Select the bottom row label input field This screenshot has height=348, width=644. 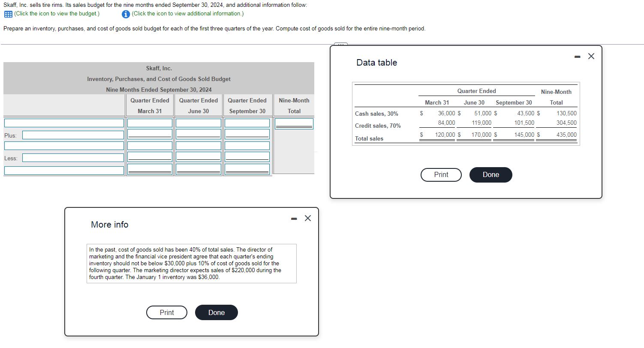tap(64, 170)
